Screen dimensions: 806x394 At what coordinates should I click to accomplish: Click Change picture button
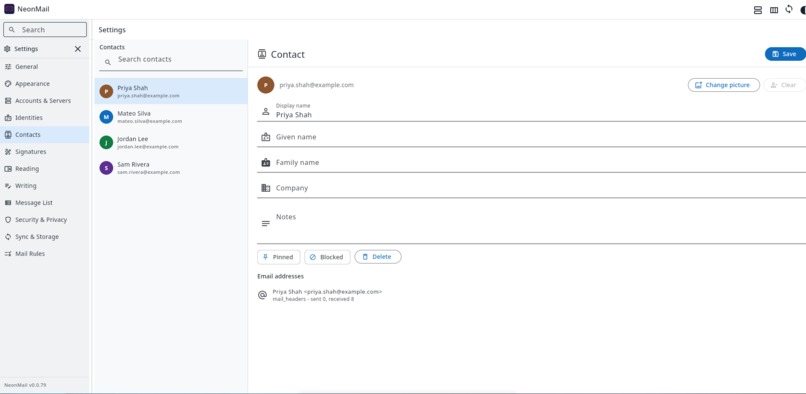[723, 85]
